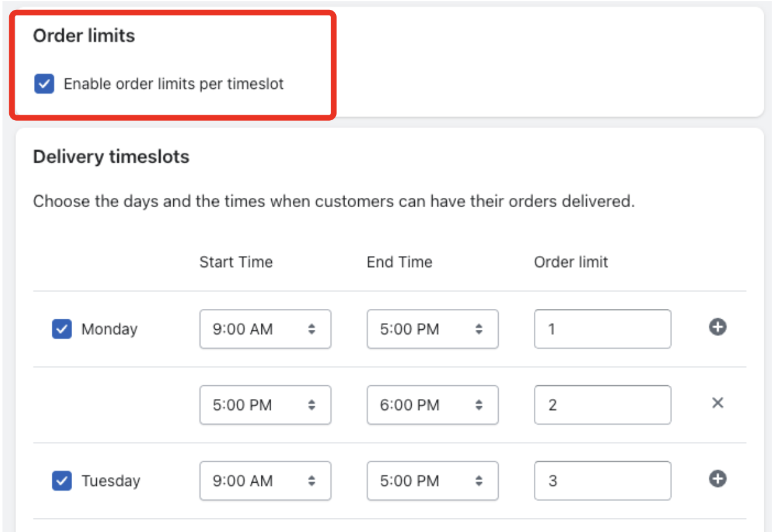Remove Monday's 5:00 PM timeslot

(717, 403)
